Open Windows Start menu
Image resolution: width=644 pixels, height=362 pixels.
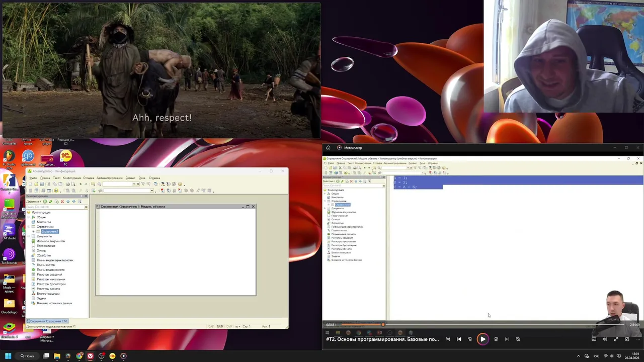8,356
